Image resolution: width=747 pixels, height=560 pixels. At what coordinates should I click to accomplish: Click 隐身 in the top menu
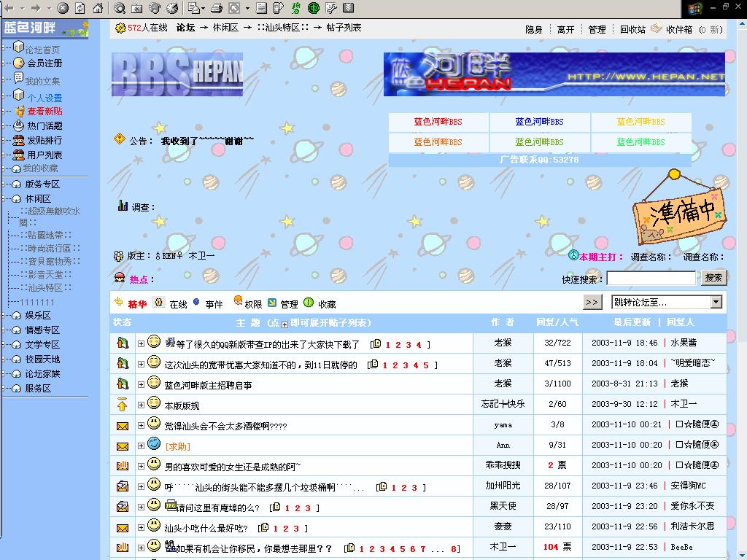533,29
